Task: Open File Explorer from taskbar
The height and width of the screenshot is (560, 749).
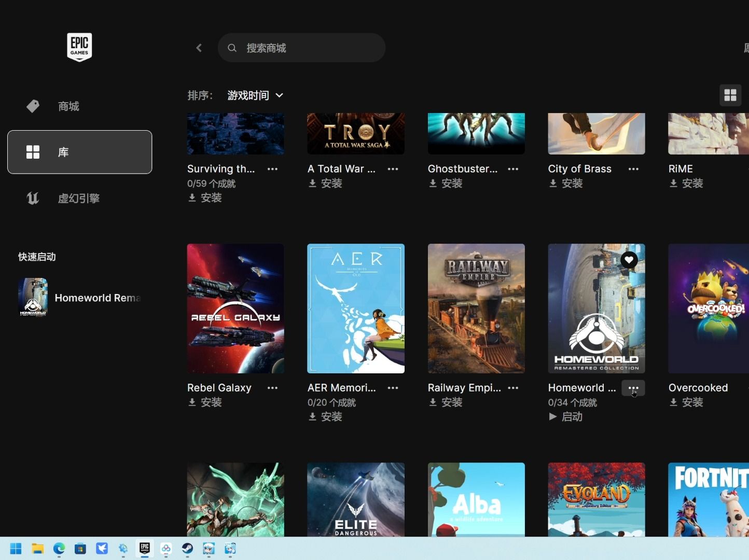Action: click(x=37, y=549)
